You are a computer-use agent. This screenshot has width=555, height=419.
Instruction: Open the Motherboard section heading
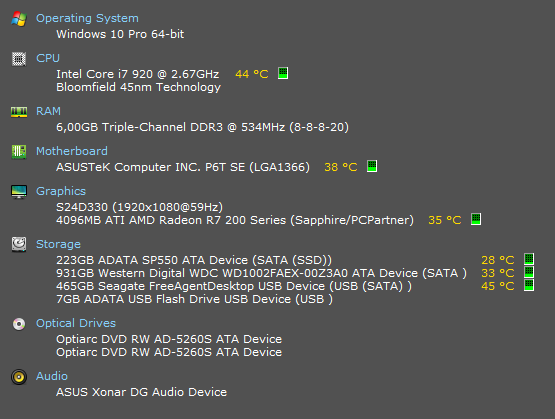pos(72,151)
